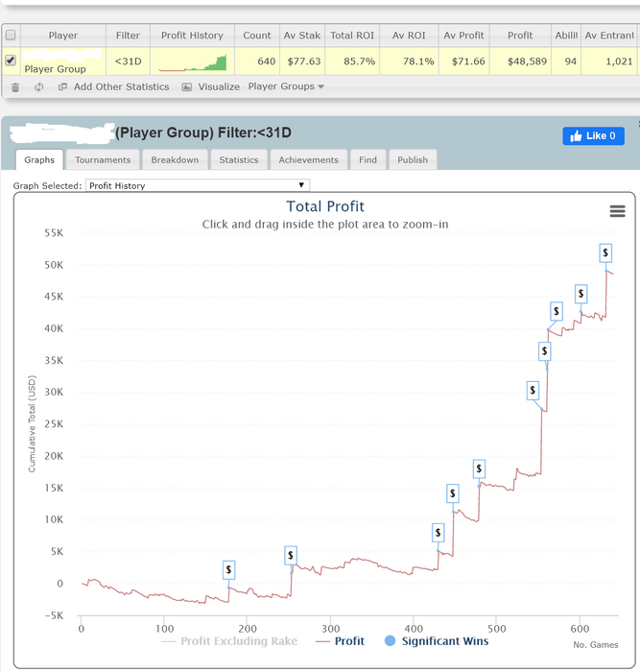Click the trash delete icon below table
This screenshot has width=640, height=672.
point(15,87)
